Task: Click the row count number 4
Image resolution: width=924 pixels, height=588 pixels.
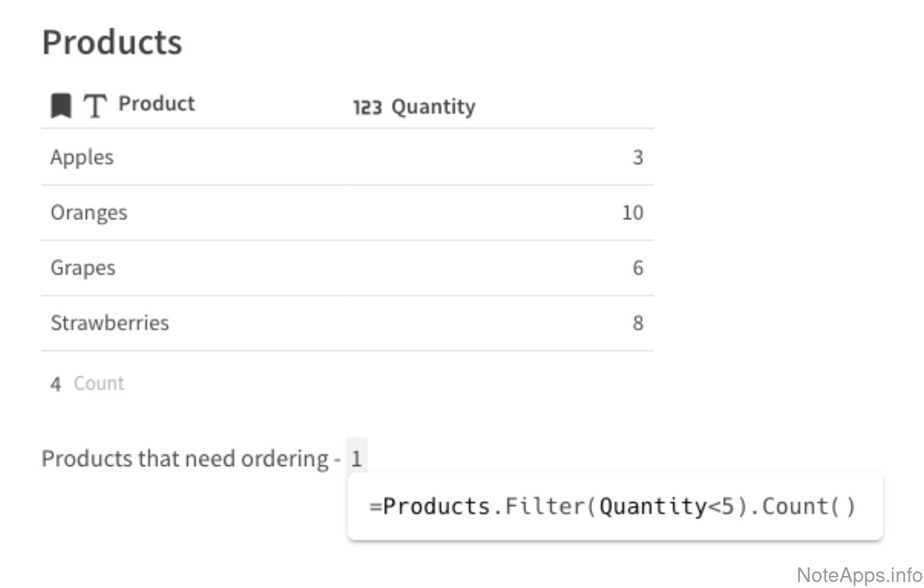Action: click(55, 384)
